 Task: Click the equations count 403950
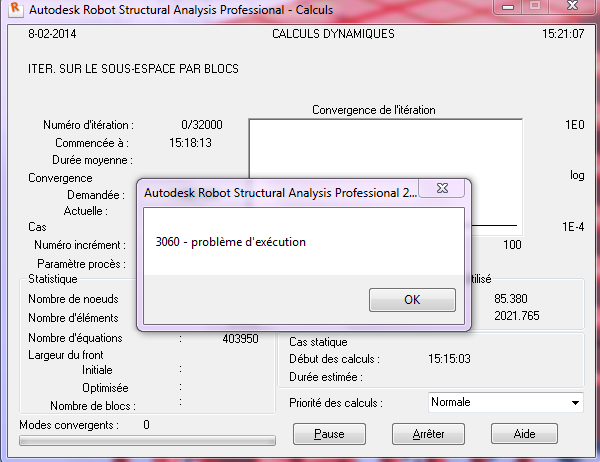coord(240,339)
